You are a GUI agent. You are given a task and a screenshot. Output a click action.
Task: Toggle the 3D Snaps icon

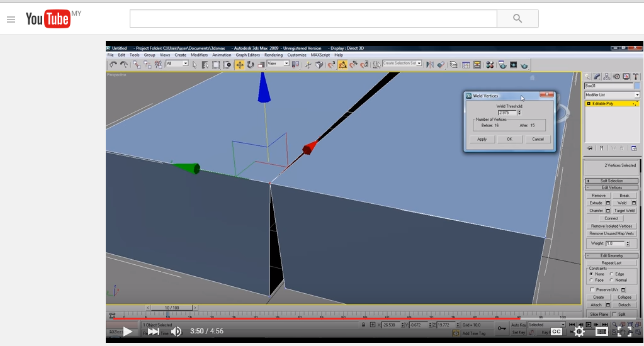pos(332,64)
